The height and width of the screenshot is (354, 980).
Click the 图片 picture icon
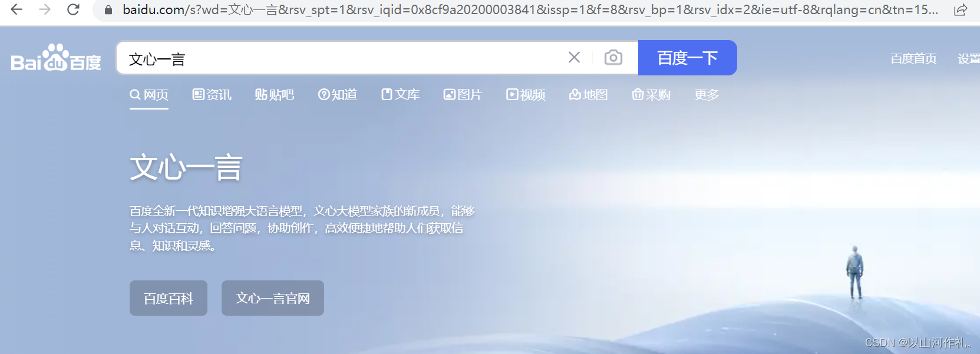click(450, 94)
